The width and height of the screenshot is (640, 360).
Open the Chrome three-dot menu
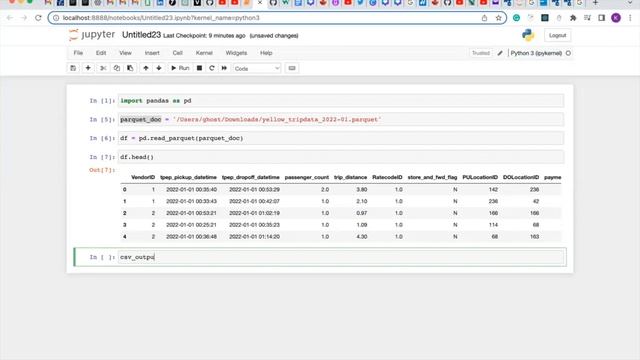coord(630,18)
